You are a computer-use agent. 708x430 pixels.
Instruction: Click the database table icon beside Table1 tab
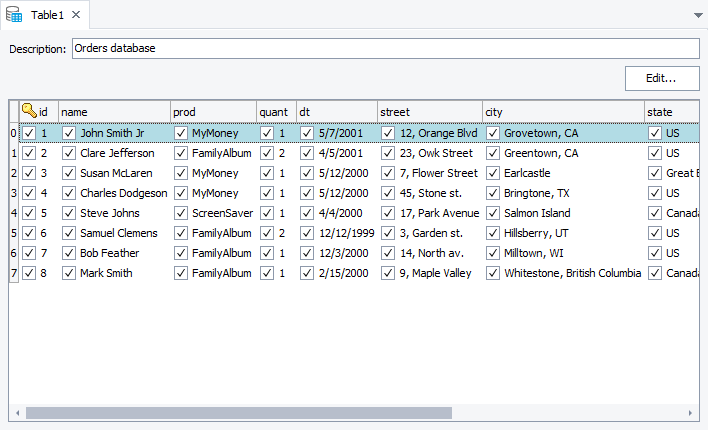(14, 15)
